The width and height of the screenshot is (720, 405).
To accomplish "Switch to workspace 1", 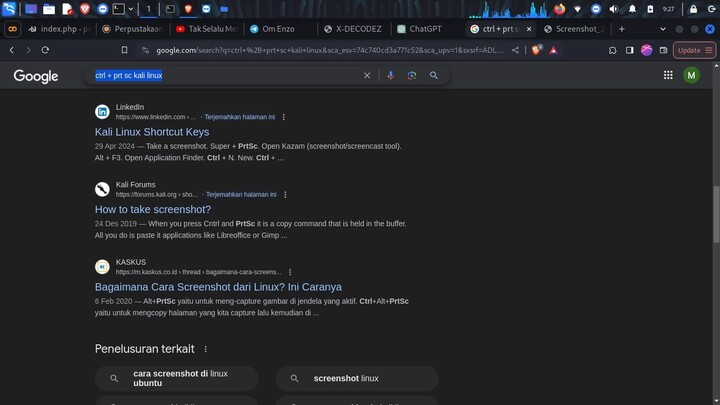I will pos(148,9).
